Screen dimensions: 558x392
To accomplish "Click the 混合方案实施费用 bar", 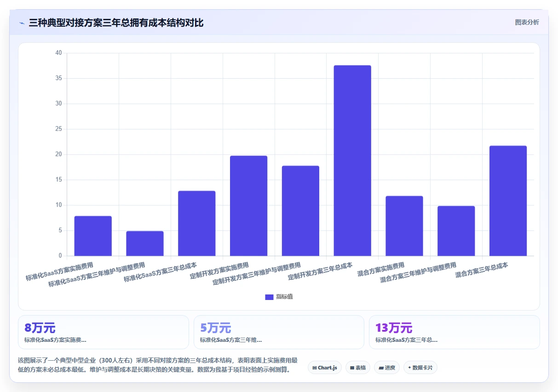I will click(x=404, y=226).
